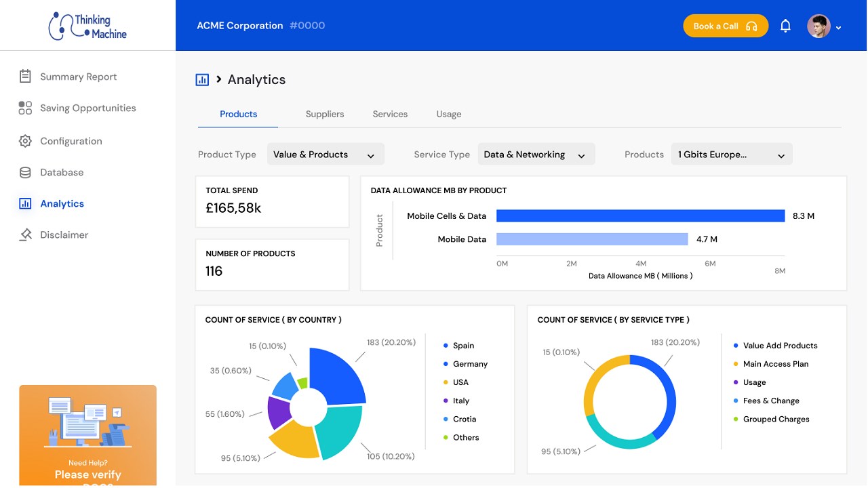Click the Need Help verify banner

[87, 435]
